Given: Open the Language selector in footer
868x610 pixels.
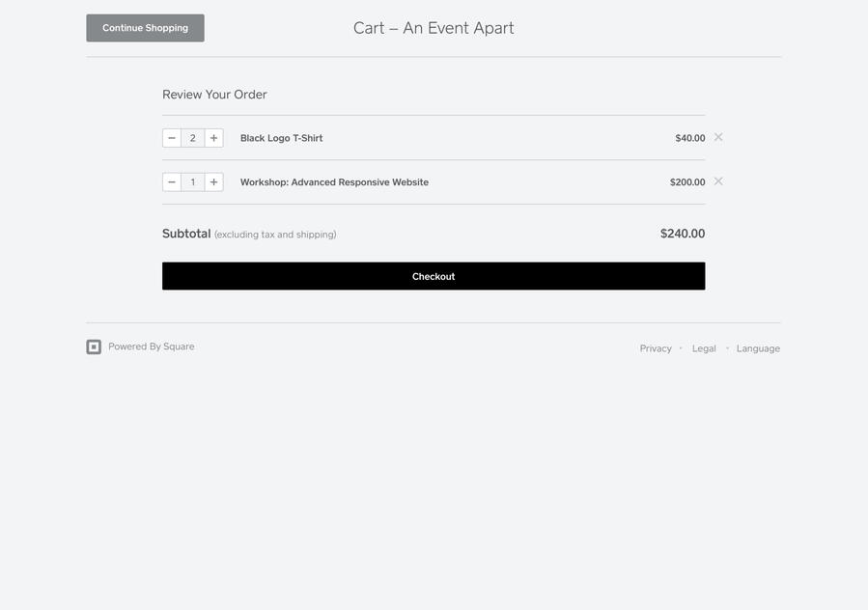Looking at the screenshot, I should pyautogui.click(x=758, y=348).
